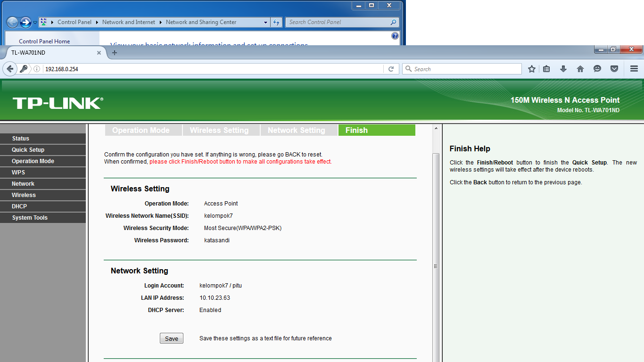Screen dimensions: 644x362
Task: View site information via the i icon
Action: click(36, 69)
